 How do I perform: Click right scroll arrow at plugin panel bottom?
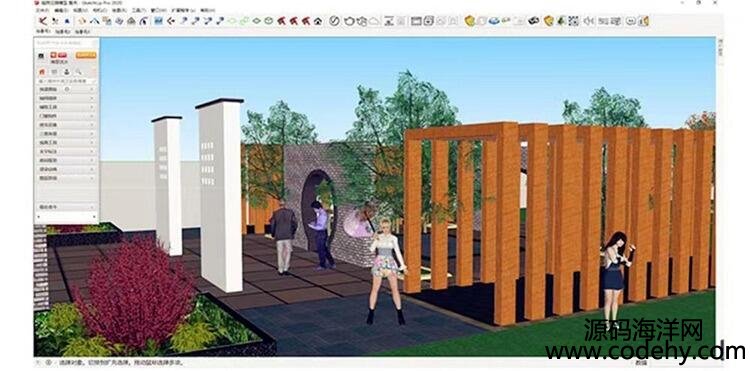[94, 217]
